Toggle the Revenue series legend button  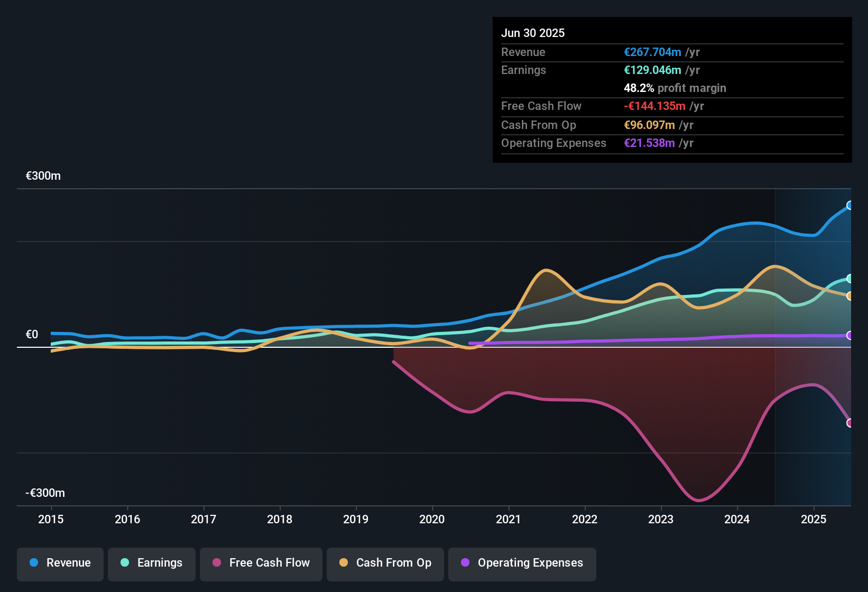(x=60, y=563)
